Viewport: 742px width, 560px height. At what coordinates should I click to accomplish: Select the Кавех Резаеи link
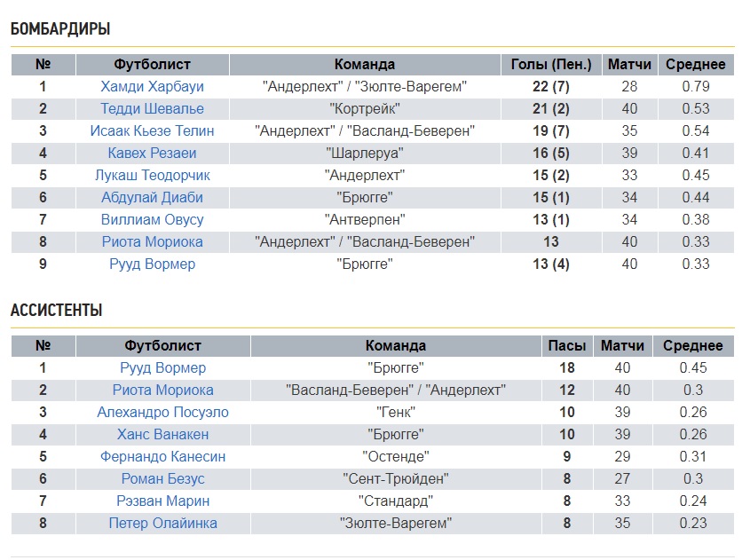pyautogui.click(x=152, y=153)
